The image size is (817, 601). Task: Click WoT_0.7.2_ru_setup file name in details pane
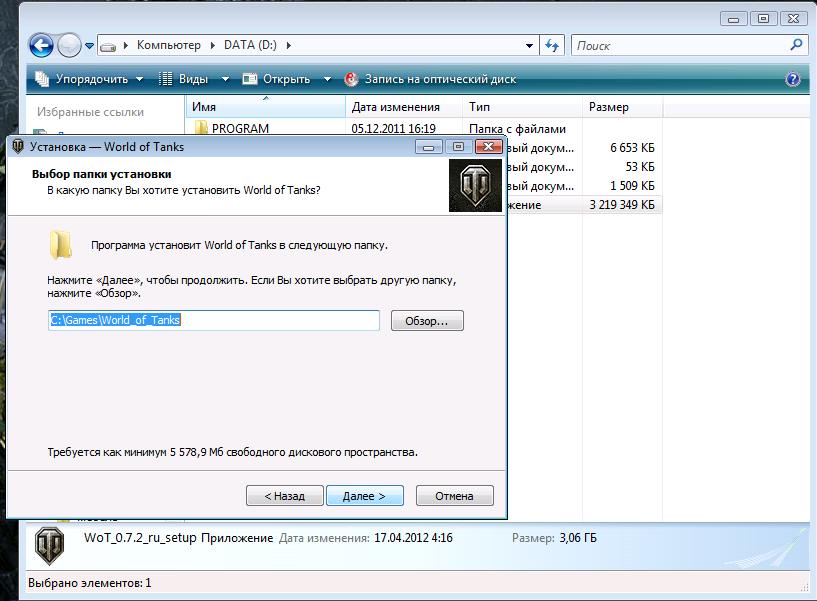click(x=140, y=538)
